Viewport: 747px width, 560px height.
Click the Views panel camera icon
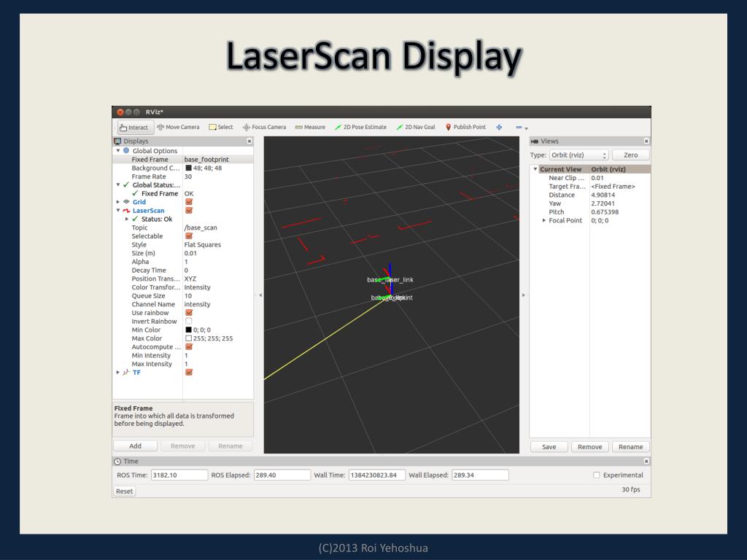tap(535, 141)
